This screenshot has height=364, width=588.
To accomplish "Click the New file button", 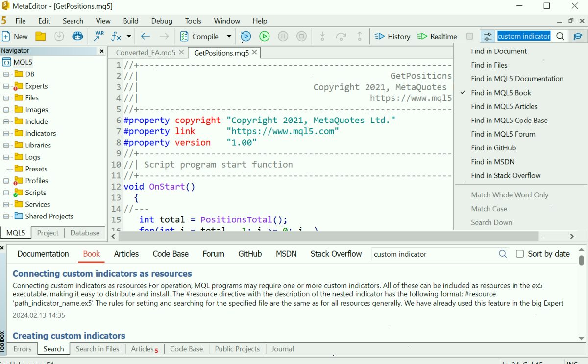I will (15, 36).
